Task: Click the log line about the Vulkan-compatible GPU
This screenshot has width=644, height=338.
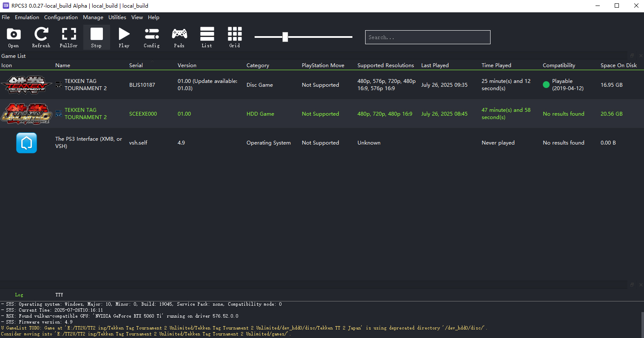Action: point(119,316)
